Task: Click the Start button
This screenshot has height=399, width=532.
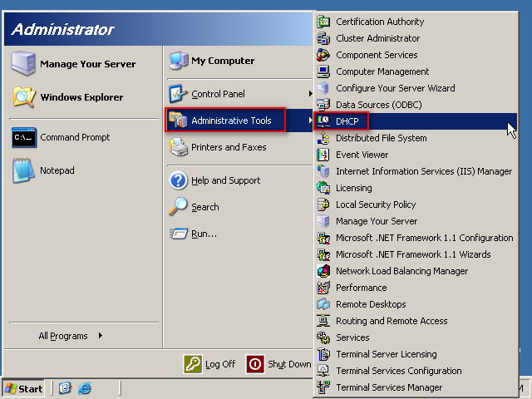Action: [x=23, y=388]
